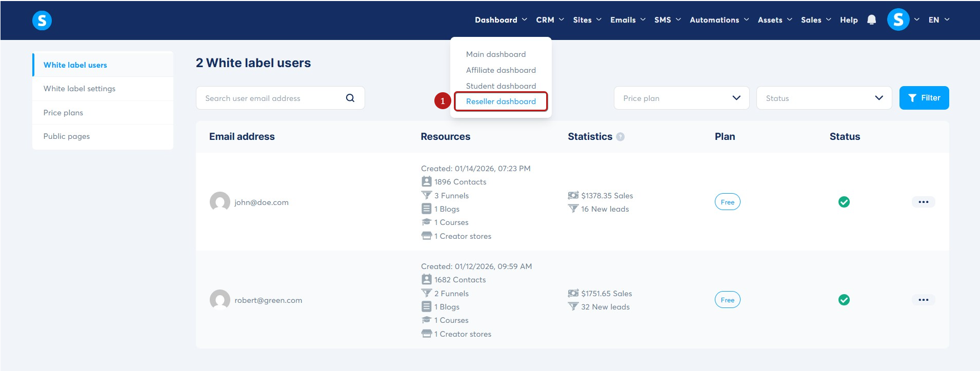The image size is (980, 371).
Task: Open the three-dot actions menu for john@doe.com
Action: 924,202
